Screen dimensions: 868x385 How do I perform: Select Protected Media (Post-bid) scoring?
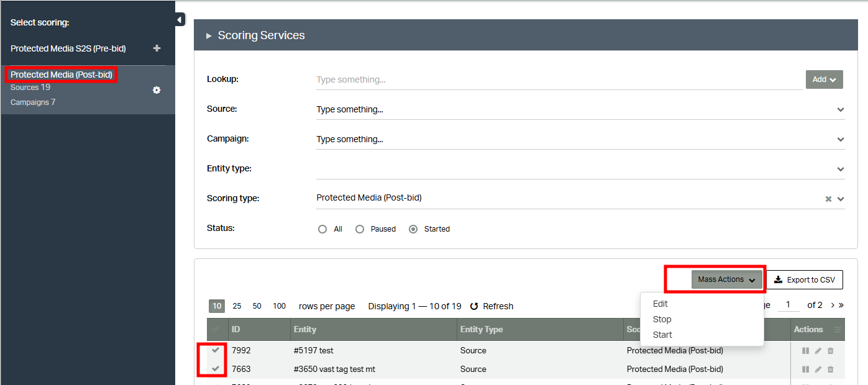point(62,75)
